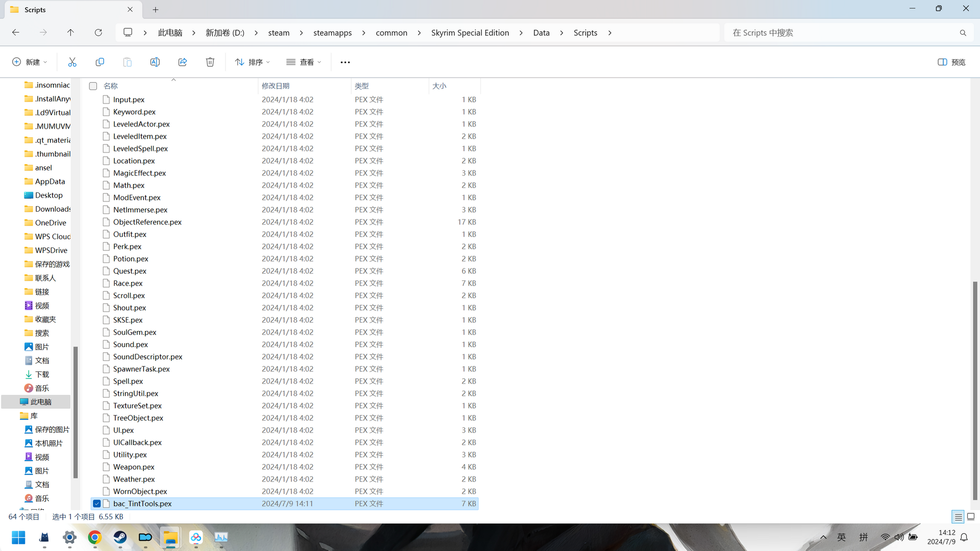Expand the chevron after Scripts in address bar
The image size is (980, 551).
[x=609, y=33]
